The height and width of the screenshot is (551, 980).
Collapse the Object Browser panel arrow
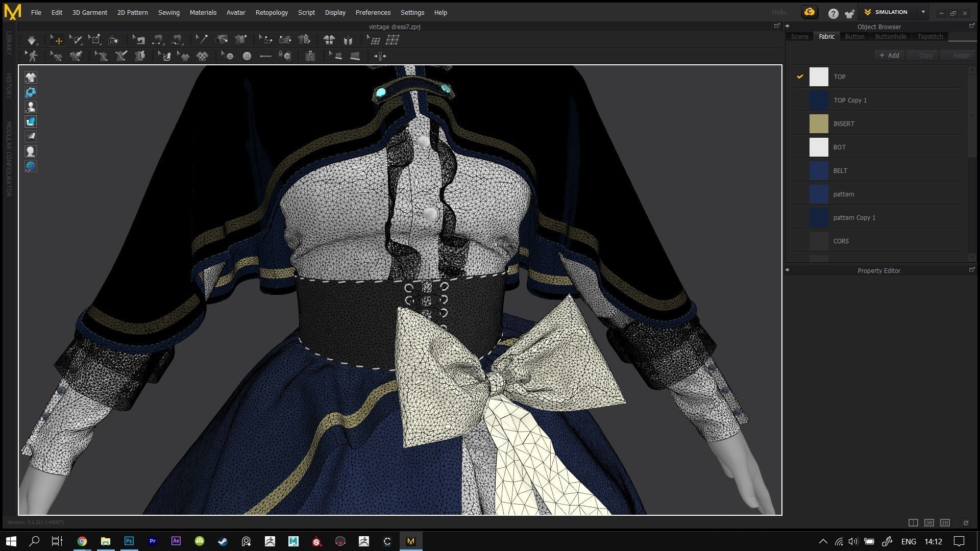pyautogui.click(x=788, y=26)
